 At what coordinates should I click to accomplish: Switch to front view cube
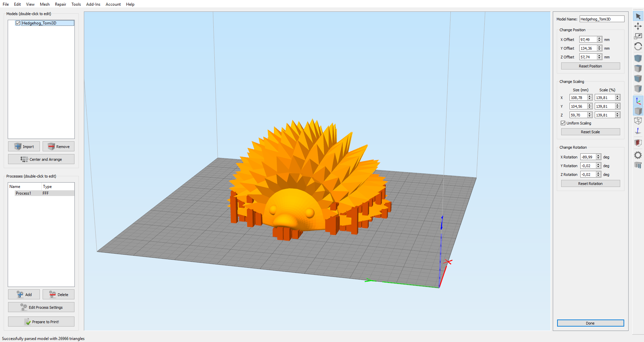(638, 79)
